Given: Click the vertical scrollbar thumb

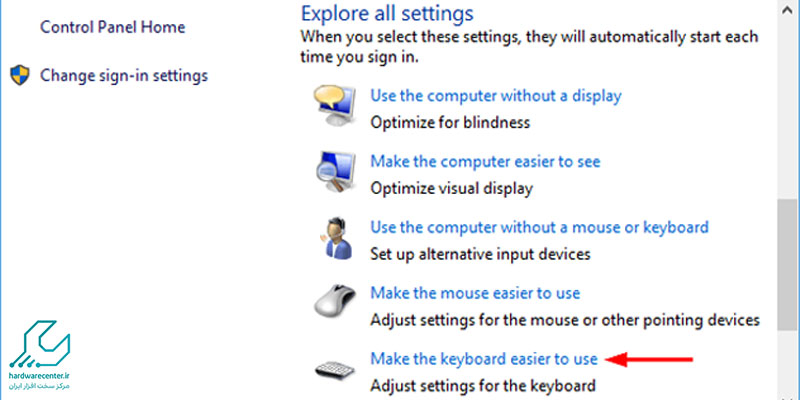Looking at the screenshot, I should point(788,264).
